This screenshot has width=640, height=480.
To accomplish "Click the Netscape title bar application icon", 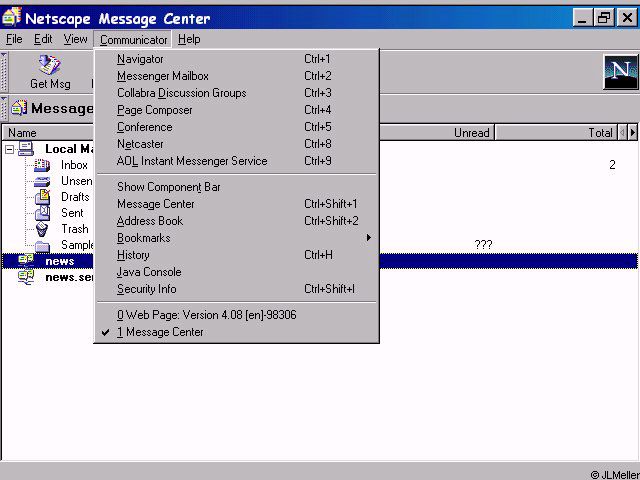I will 11,17.
